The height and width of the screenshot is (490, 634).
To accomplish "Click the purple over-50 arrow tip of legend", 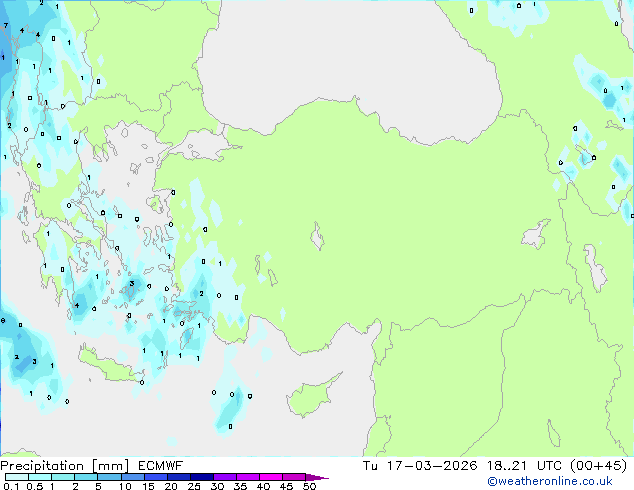I will coord(317,477).
